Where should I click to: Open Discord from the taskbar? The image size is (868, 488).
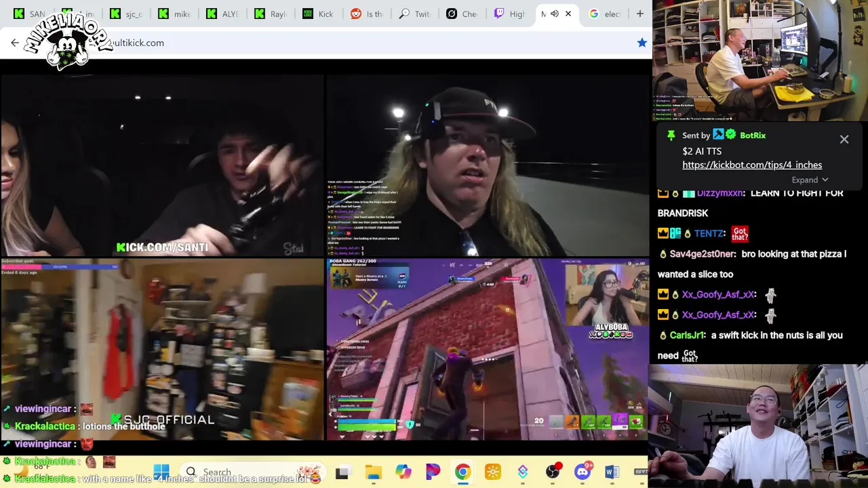pyautogui.click(x=583, y=472)
